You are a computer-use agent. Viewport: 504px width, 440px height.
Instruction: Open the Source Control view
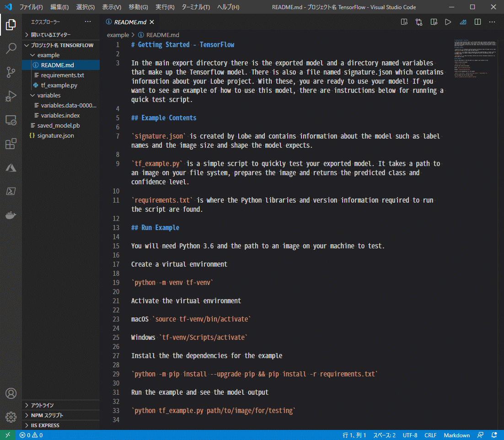[11, 72]
